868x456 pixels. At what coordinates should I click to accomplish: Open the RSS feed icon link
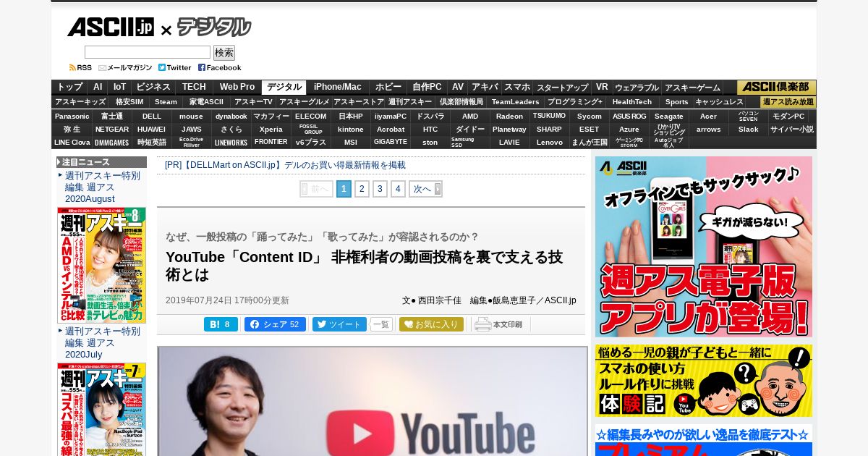(80, 67)
